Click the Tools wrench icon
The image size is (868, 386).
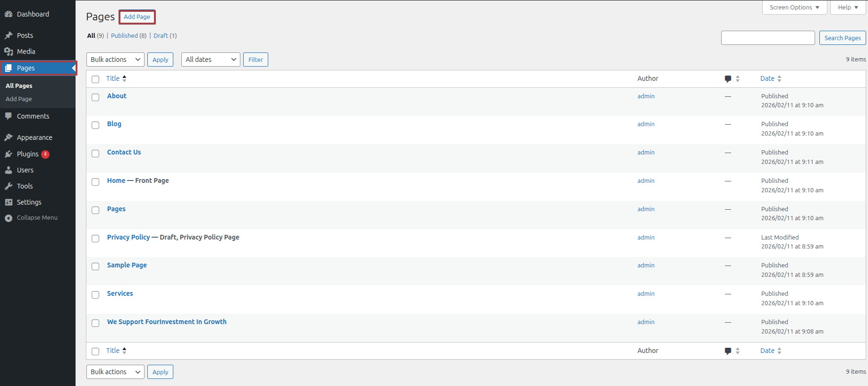[x=9, y=186]
